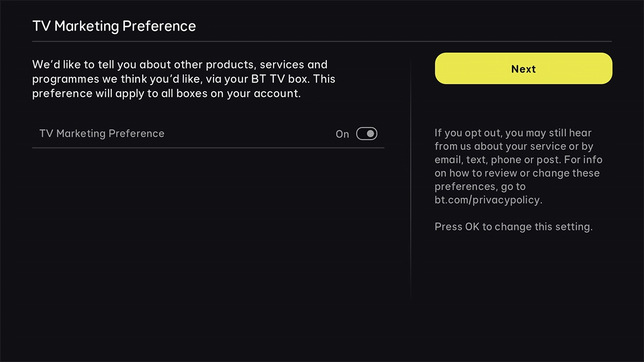Switch off marketing messages on your BT TV box
Image resolution: width=644 pixels, height=362 pixels.
367,134
